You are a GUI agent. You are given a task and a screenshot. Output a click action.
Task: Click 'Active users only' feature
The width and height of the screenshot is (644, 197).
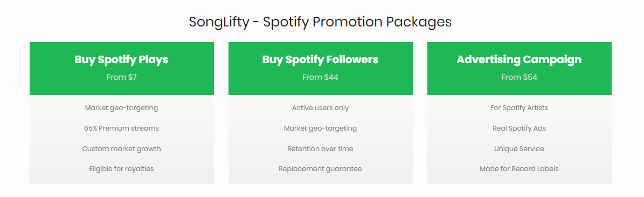coord(320,108)
